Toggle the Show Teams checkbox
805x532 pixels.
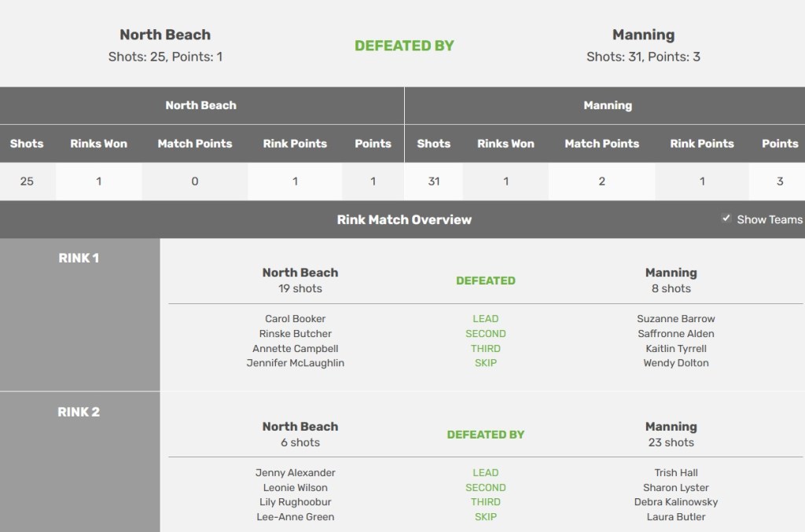726,218
